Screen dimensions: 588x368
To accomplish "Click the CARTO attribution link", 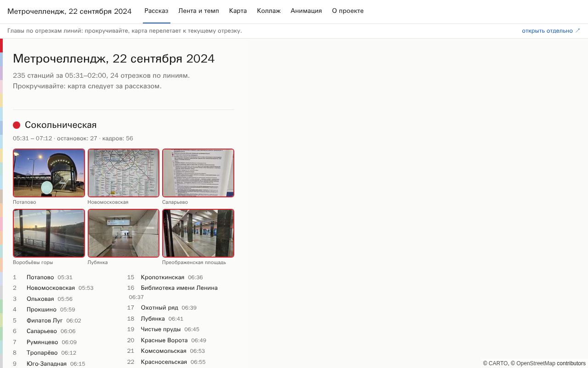I will coord(498,363).
